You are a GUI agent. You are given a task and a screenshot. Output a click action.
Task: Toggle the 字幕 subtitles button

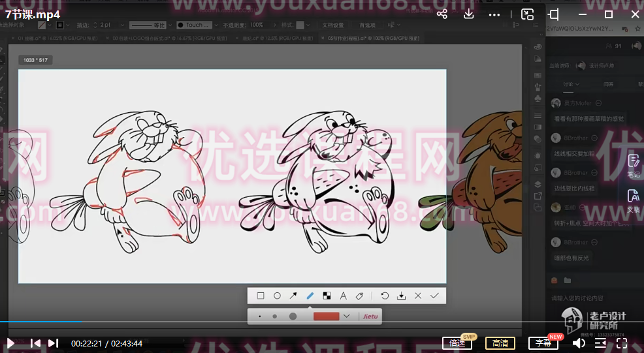tap(543, 343)
